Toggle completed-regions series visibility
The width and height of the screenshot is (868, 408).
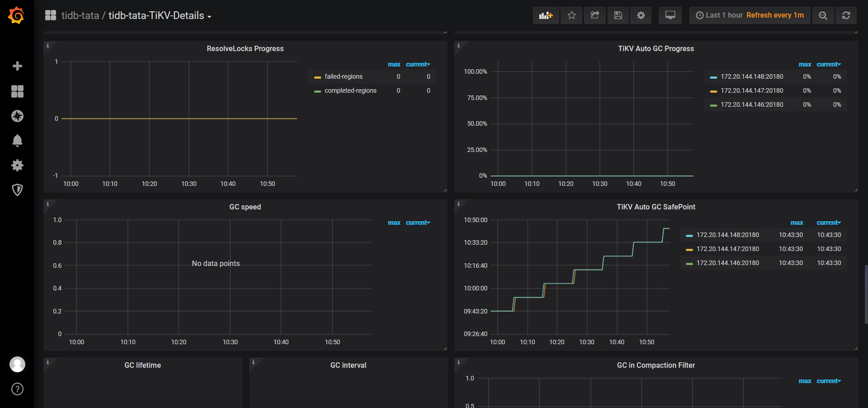pos(350,91)
